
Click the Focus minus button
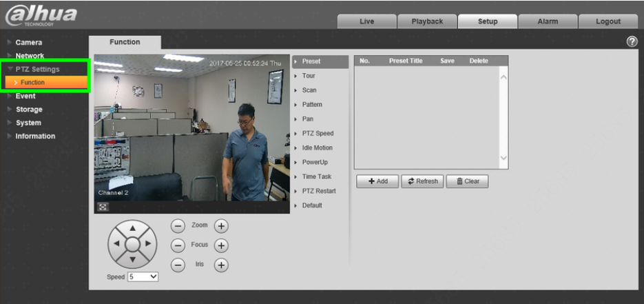[x=178, y=245]
